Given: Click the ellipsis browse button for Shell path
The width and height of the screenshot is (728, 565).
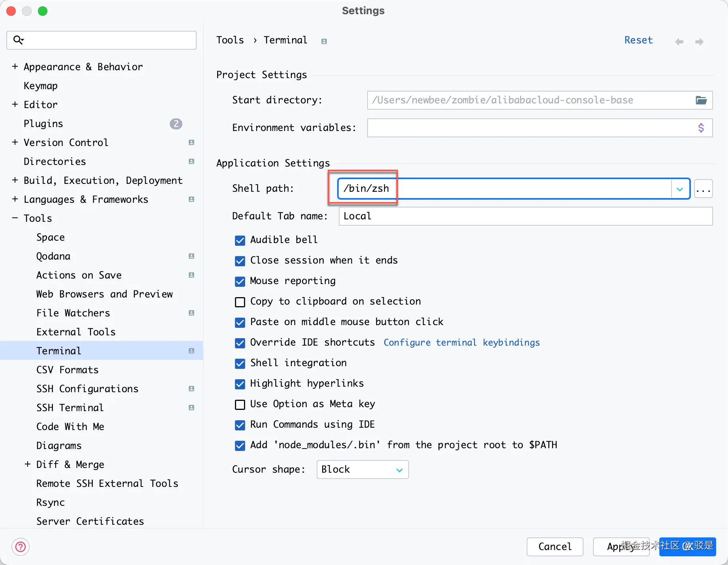Looking at the screenshot, I should (703, 189).
